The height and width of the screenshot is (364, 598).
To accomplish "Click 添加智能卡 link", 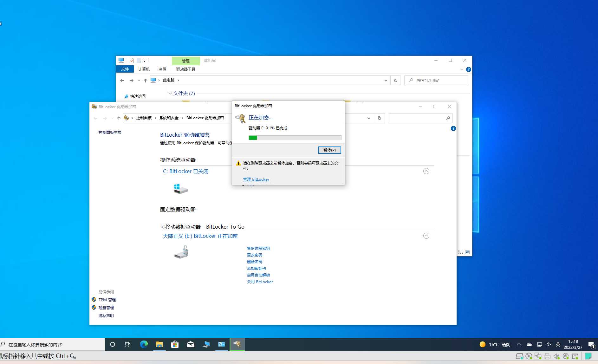I will [256, 268].
